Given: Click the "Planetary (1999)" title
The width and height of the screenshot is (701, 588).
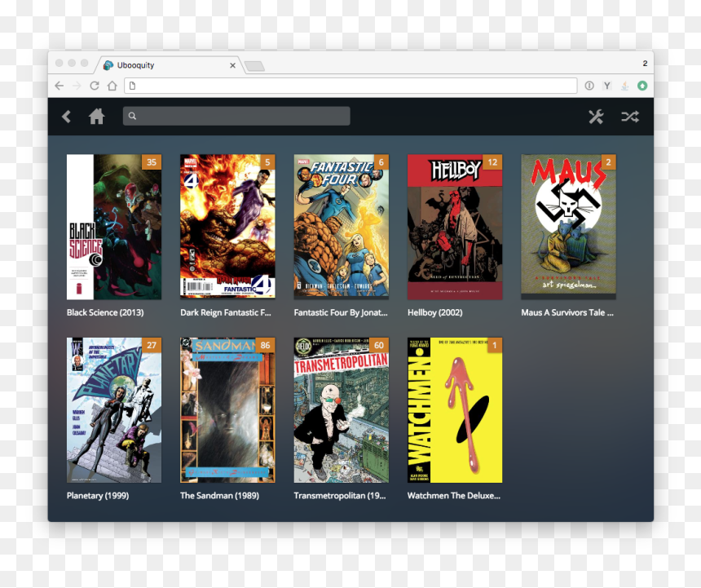Looking at the screenshot, I should tap(98, 496).
